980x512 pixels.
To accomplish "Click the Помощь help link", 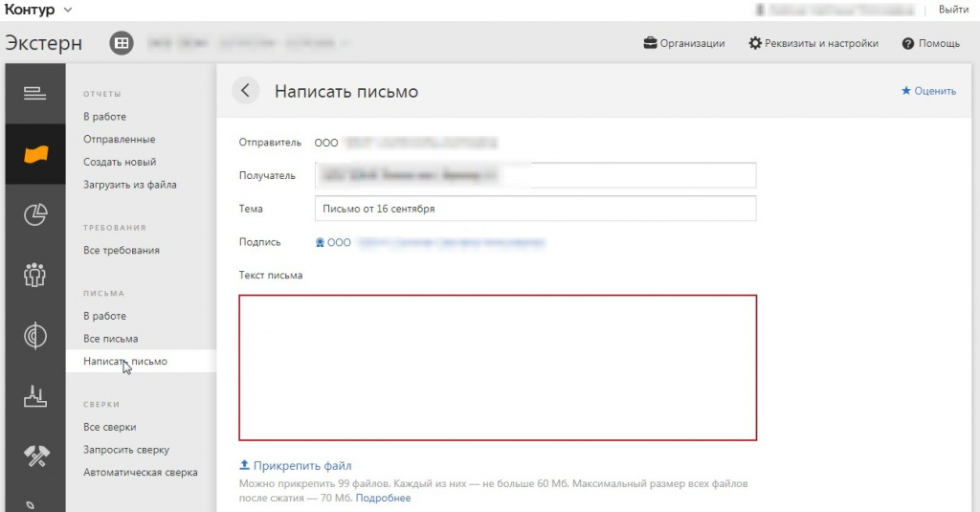I will coord(931,43).
